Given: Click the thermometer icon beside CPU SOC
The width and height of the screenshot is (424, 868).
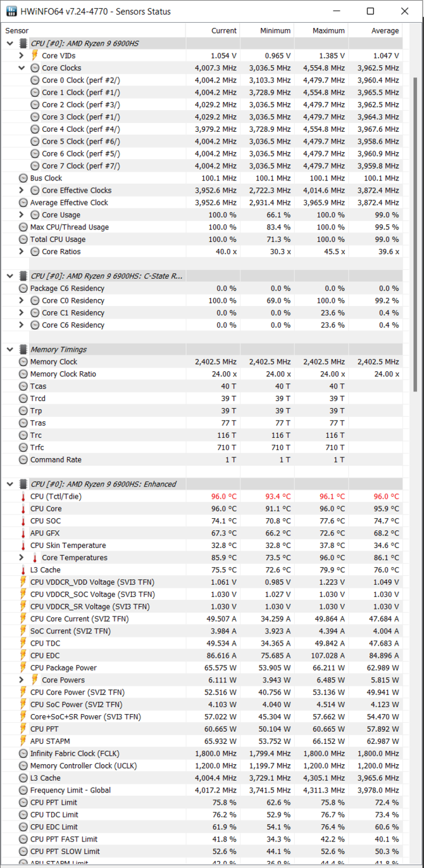Looking at the screenshot, I should click(23, 521).
